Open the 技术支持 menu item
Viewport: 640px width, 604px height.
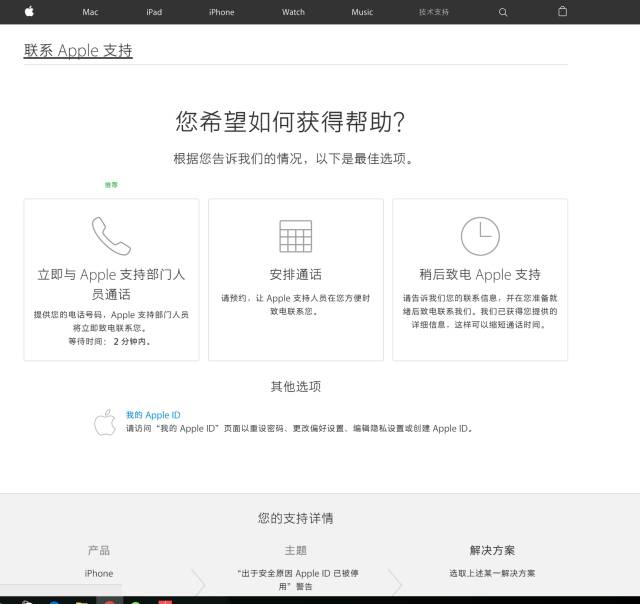433,12
